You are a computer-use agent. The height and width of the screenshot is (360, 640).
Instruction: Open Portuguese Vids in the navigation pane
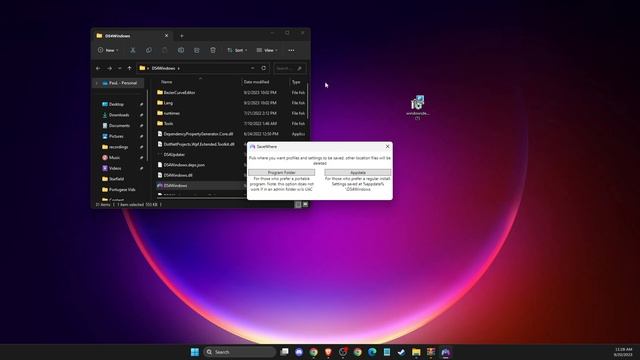[121, 189]
